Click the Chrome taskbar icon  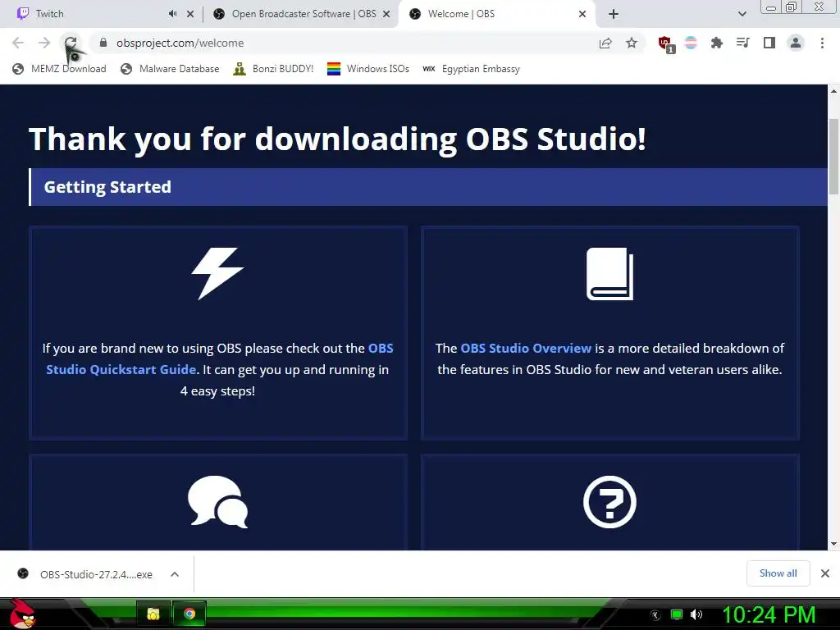[x=189, y=614]
